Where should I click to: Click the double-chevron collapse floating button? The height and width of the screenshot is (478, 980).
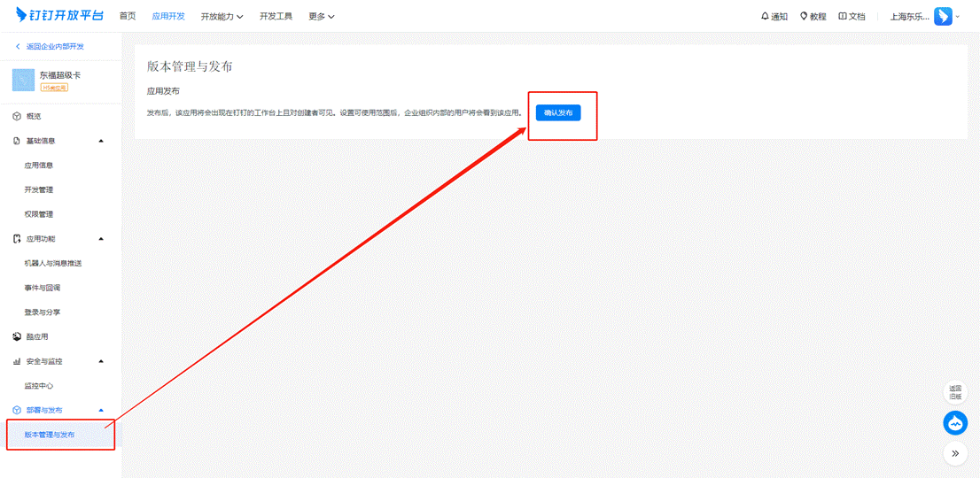point(955,453)
